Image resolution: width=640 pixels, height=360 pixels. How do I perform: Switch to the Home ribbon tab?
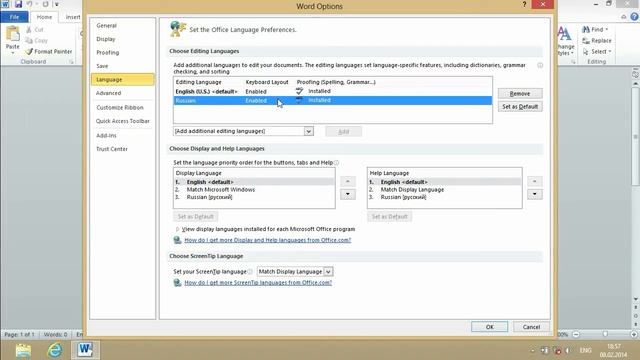coord(44,17)
